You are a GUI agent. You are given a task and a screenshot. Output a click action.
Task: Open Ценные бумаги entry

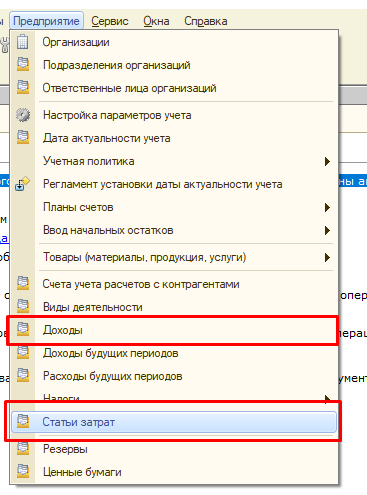point(174,472)
